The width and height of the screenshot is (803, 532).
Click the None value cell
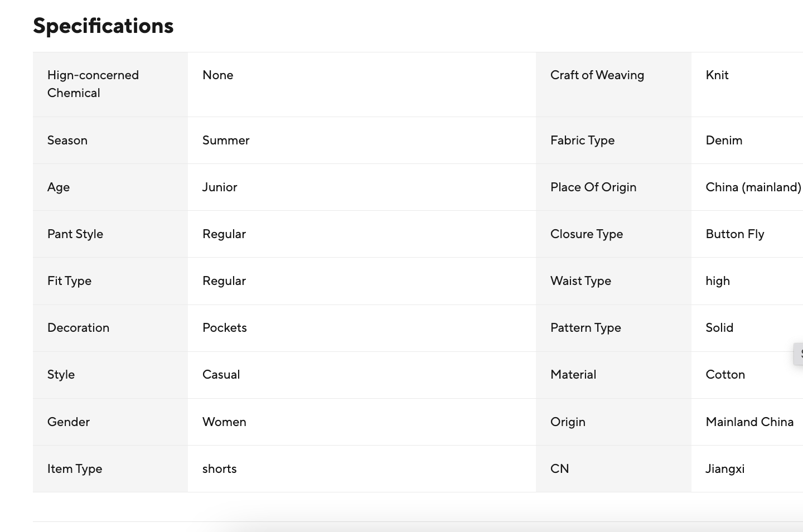(x=218, y=75)
